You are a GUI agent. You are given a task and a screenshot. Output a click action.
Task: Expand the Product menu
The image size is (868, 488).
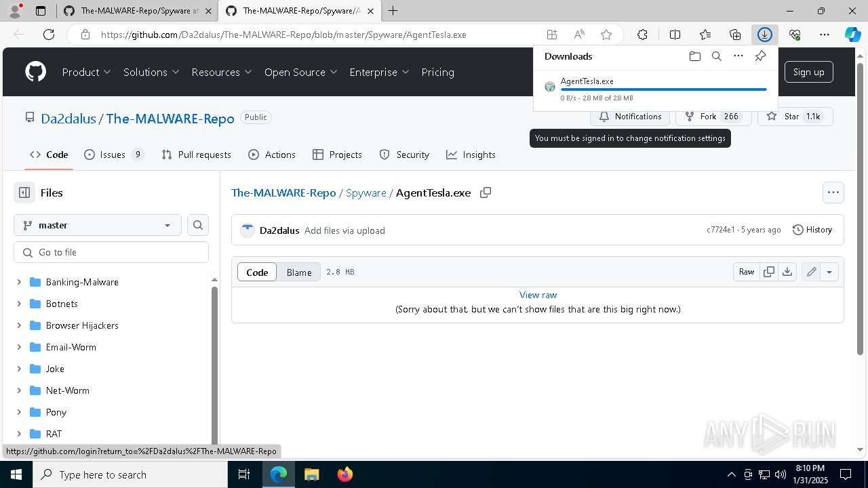(87, 72)
